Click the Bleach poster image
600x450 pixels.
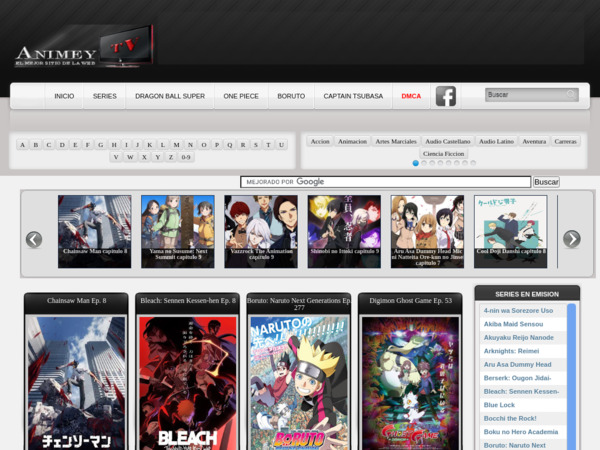point(188,383)
